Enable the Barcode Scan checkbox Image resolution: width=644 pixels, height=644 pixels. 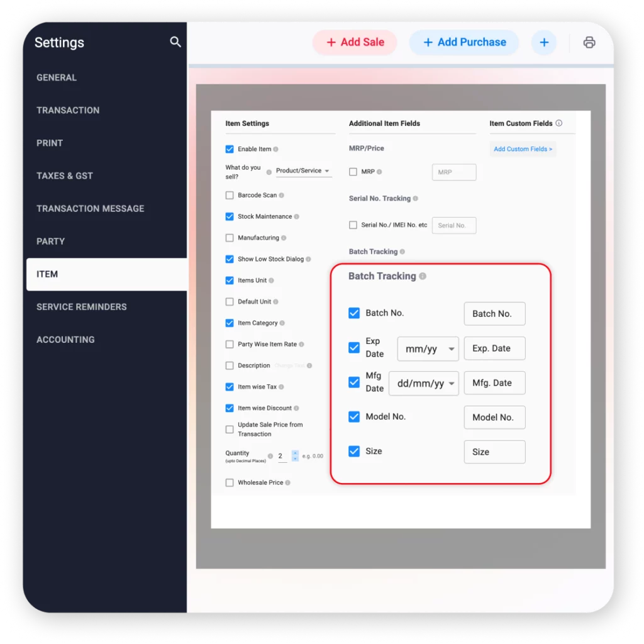(230, 195)
